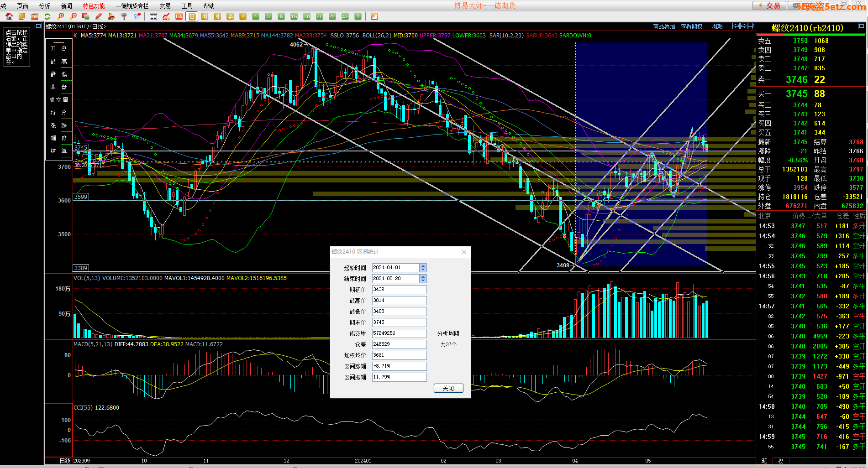Screen dimensions: 868x468
Task: Click the F10 info icon
Action: coord(34,16)
